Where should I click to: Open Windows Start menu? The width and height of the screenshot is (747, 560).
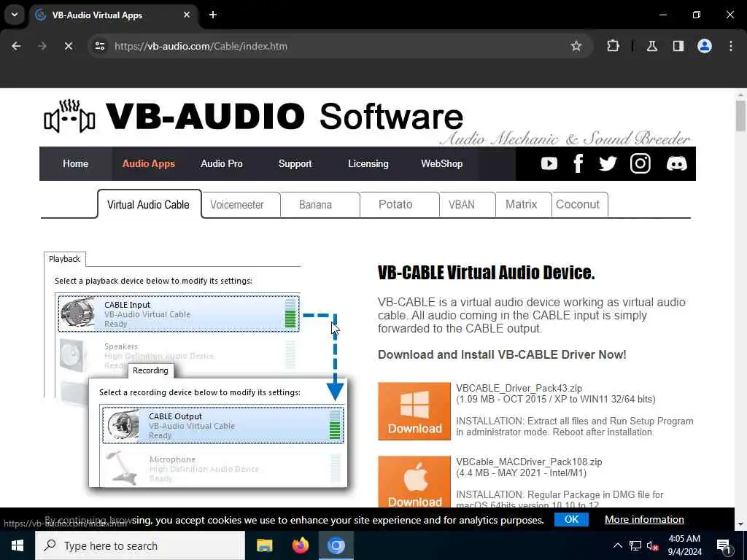tap(18, 545)
